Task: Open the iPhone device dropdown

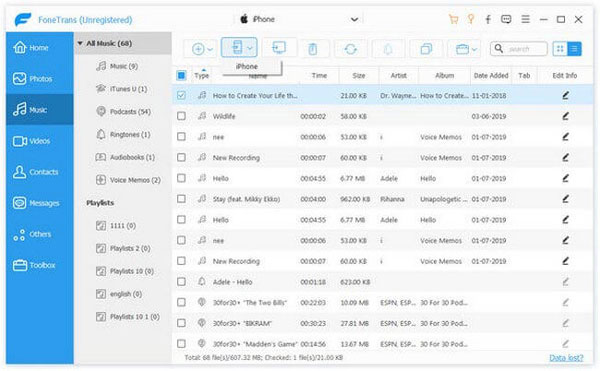Action: (x=354, y=19)
